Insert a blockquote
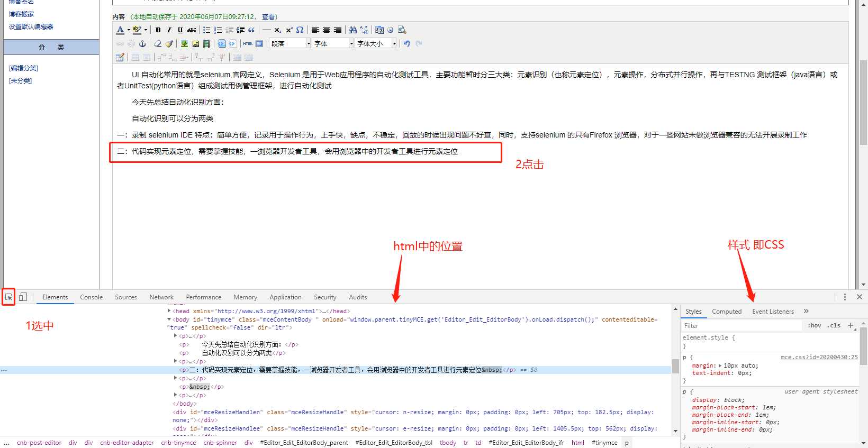The image size is (868, 448). (251, 30)
